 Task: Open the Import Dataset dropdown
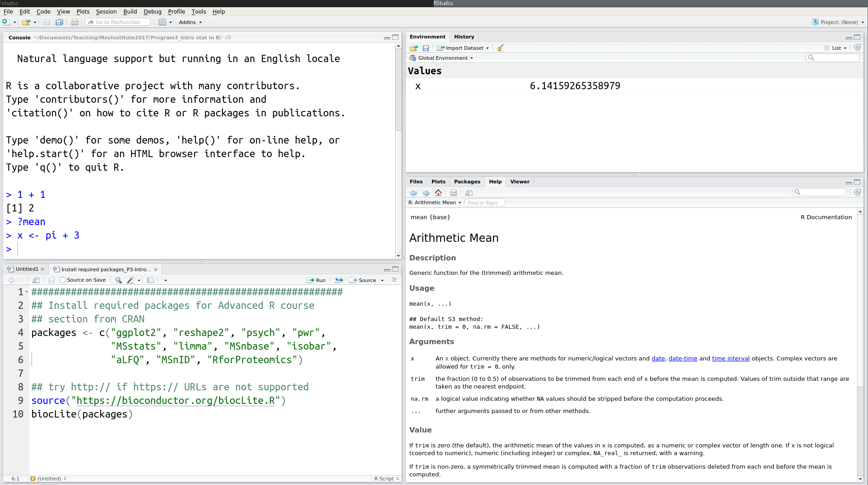[x=463, y=48]
